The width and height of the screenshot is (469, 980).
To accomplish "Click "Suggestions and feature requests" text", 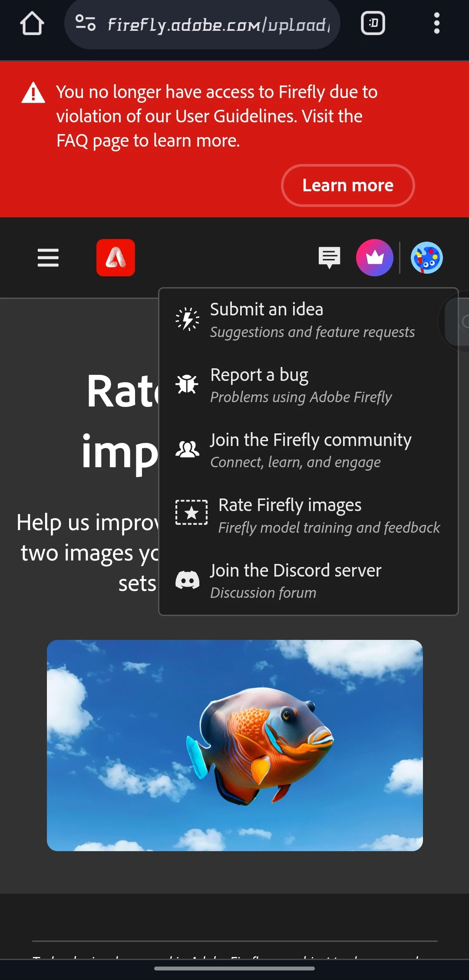I will coord(313,332).
